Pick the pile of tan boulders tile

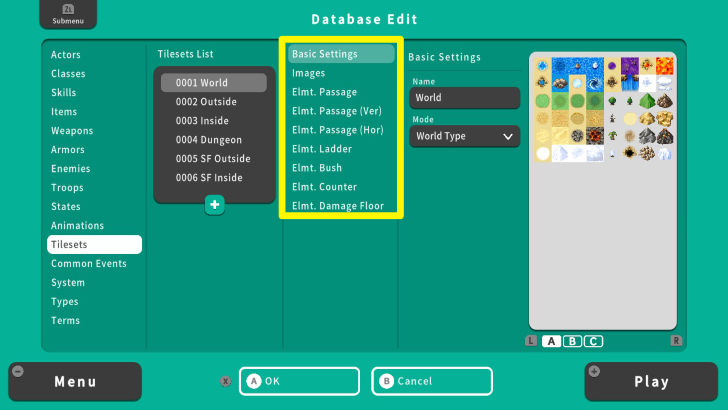click(647, 153)
